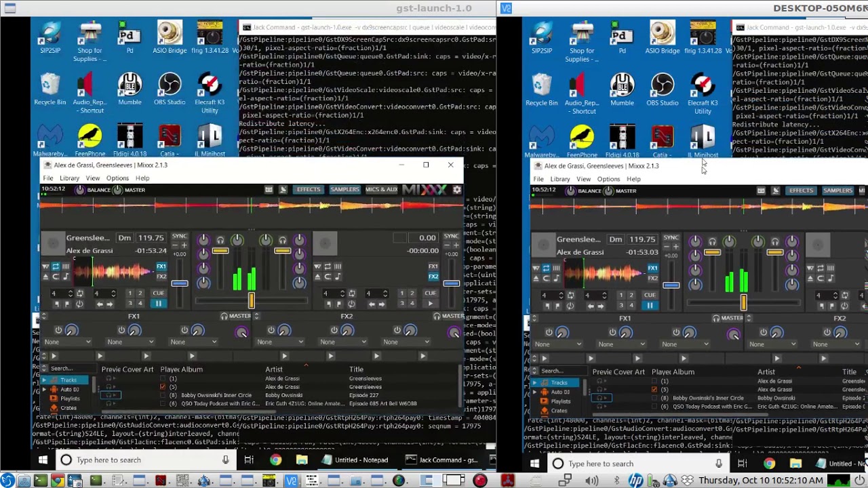
Task: Open first None effect dropdown in DESKTOP Mixxx
Action: (559, 344)
